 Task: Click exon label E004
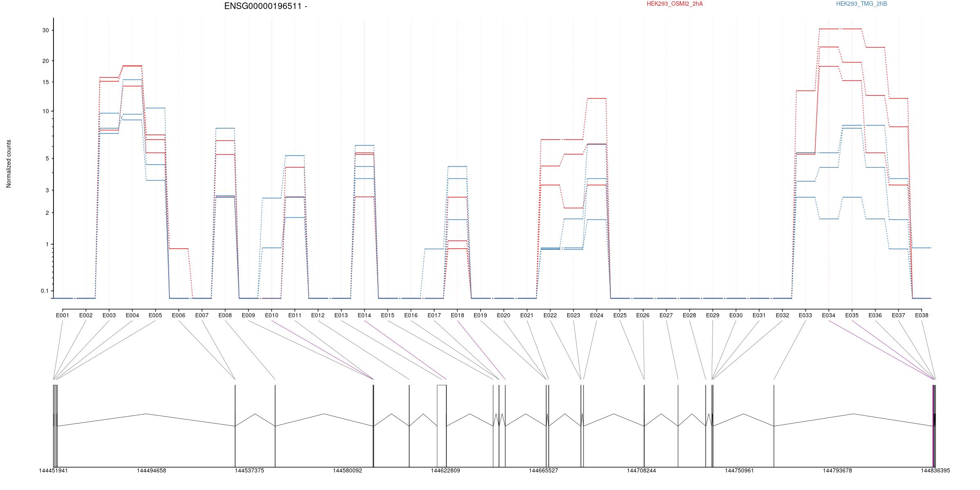tap(132, 315)
